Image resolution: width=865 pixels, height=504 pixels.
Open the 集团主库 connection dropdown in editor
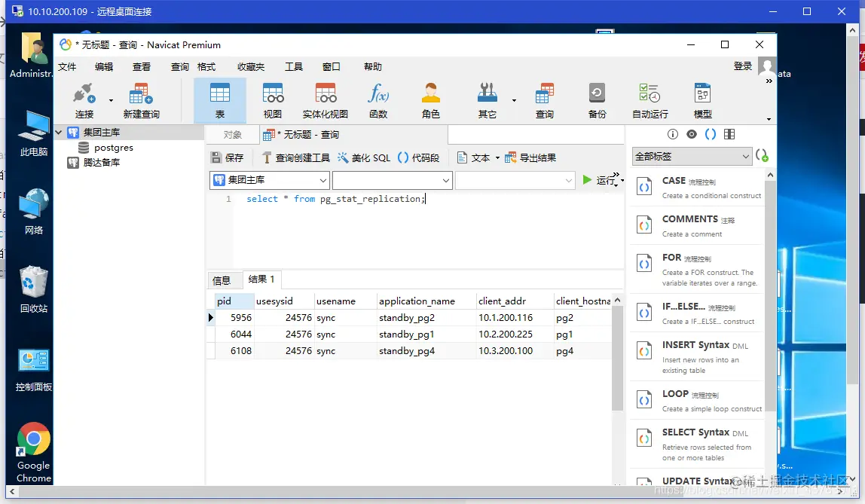(x=270, y=180)
